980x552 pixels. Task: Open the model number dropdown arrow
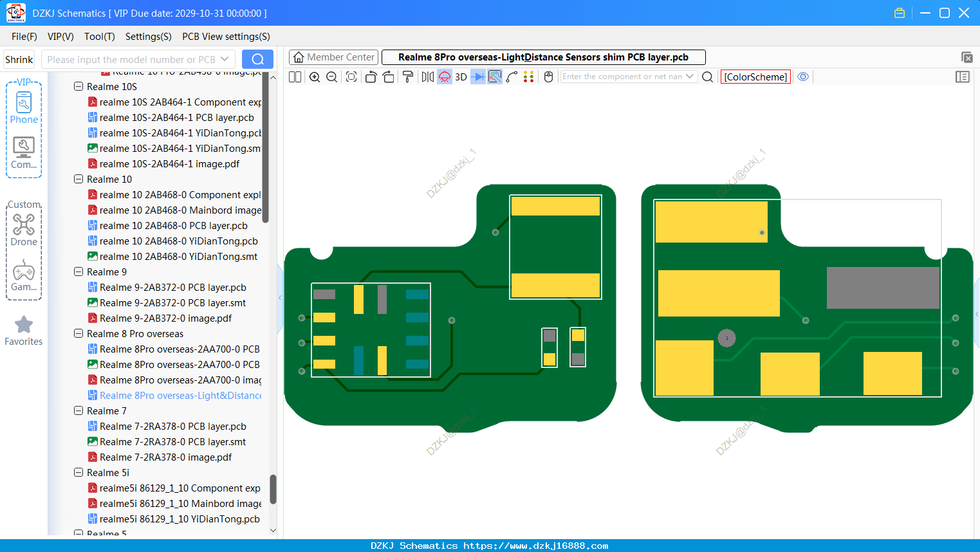(x=225, y=59)
